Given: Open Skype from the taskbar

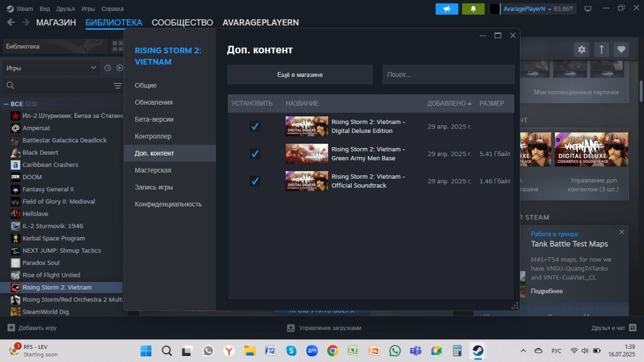Looking at the screenshot, I should (x=291, y=350).
